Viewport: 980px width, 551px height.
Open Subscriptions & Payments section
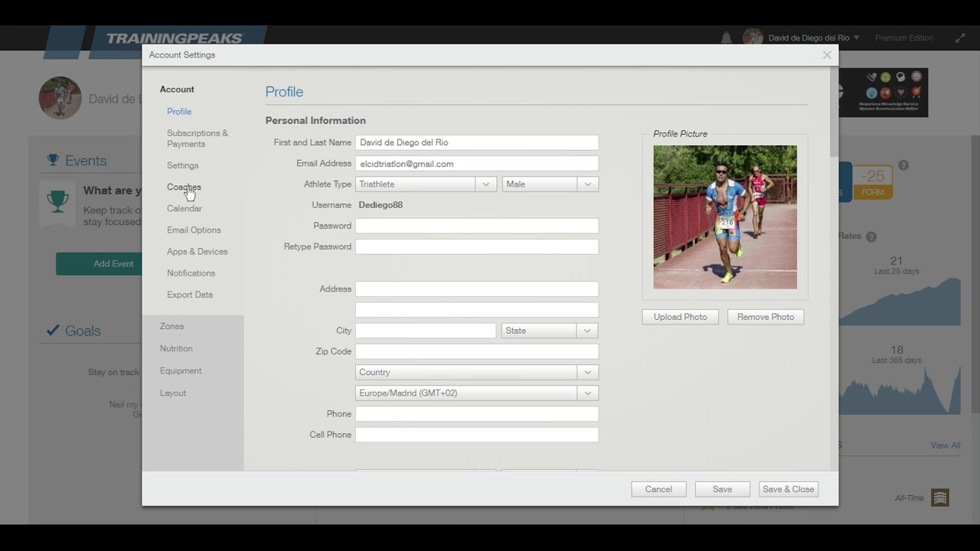[198, 139]
